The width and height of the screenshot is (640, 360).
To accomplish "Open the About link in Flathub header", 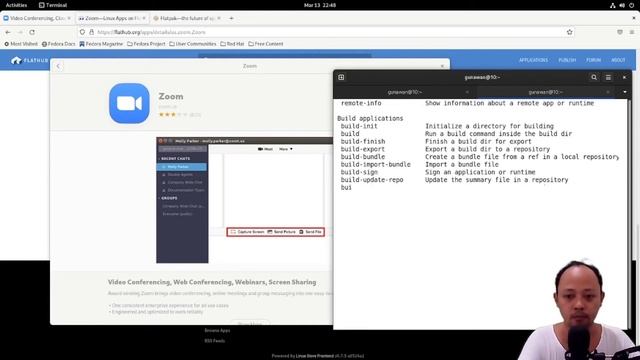I will (x=618, y=60).
